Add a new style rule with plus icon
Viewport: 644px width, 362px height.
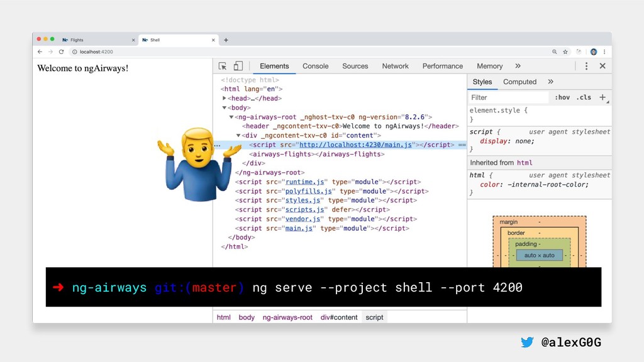(602, 97)
